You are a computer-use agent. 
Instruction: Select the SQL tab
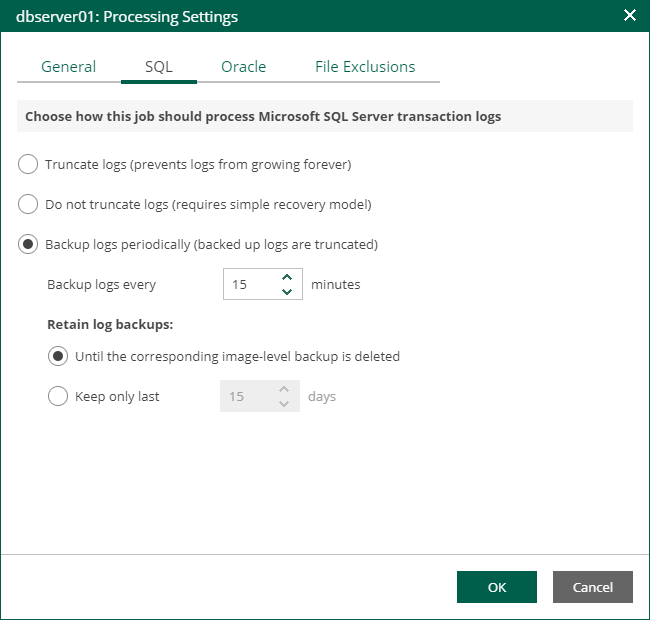coord(158,67)
